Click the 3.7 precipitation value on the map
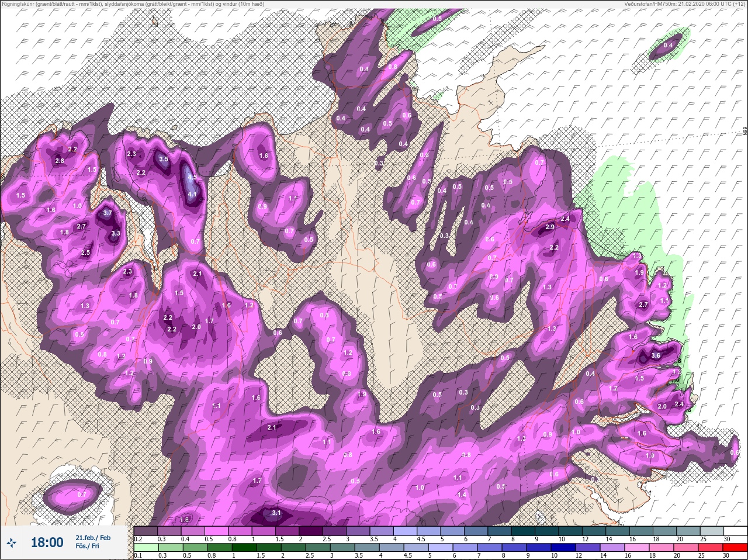 pyautogui.click(x=108, y=213)
